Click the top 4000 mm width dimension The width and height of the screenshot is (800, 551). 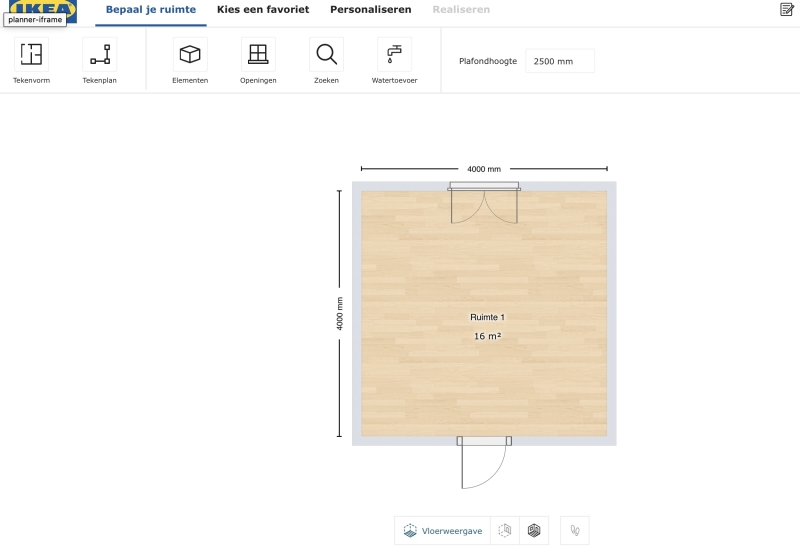pos(484,169)
